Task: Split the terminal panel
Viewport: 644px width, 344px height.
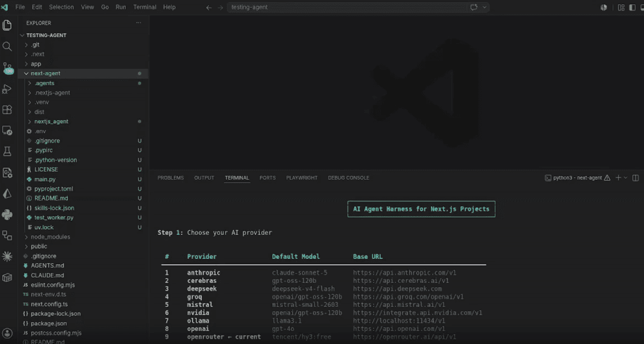Action: tap(635, 177)
